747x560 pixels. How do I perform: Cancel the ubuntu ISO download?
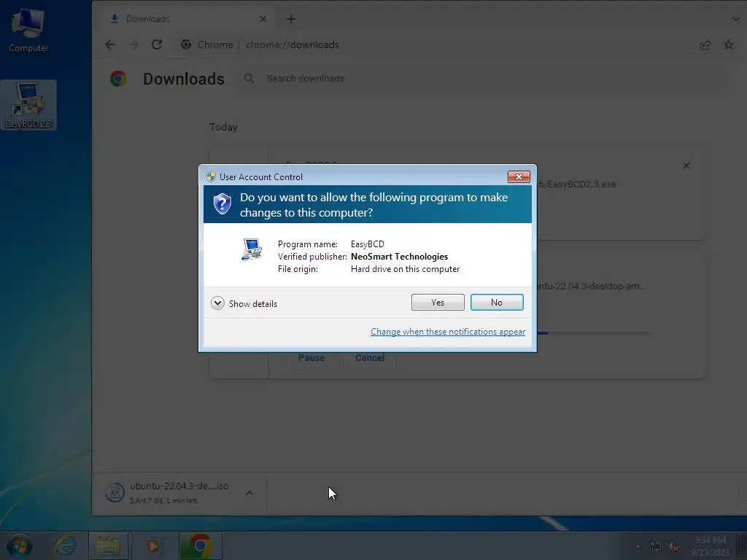click(370, 357)
